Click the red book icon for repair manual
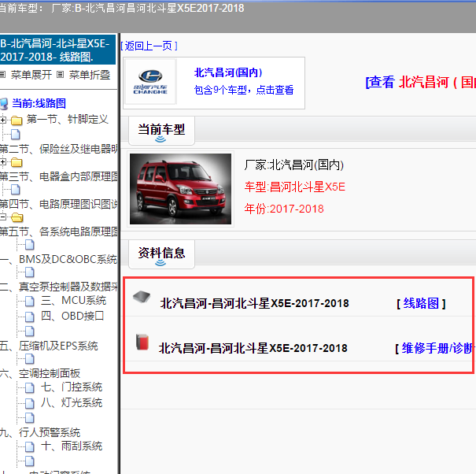This screenshot has width=476, height=474. (x=142, y=343)
